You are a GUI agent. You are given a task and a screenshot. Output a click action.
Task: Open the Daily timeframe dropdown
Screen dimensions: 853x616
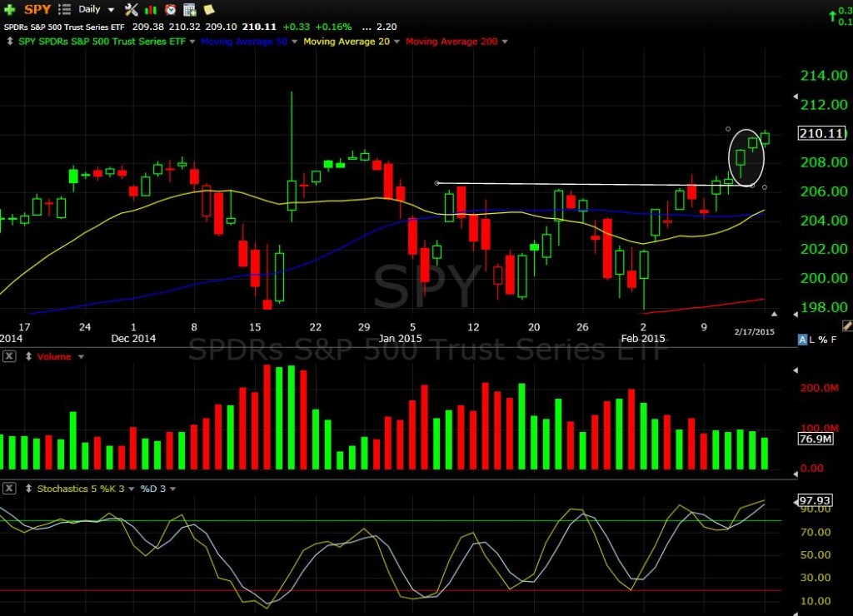(x=97, y=9)
